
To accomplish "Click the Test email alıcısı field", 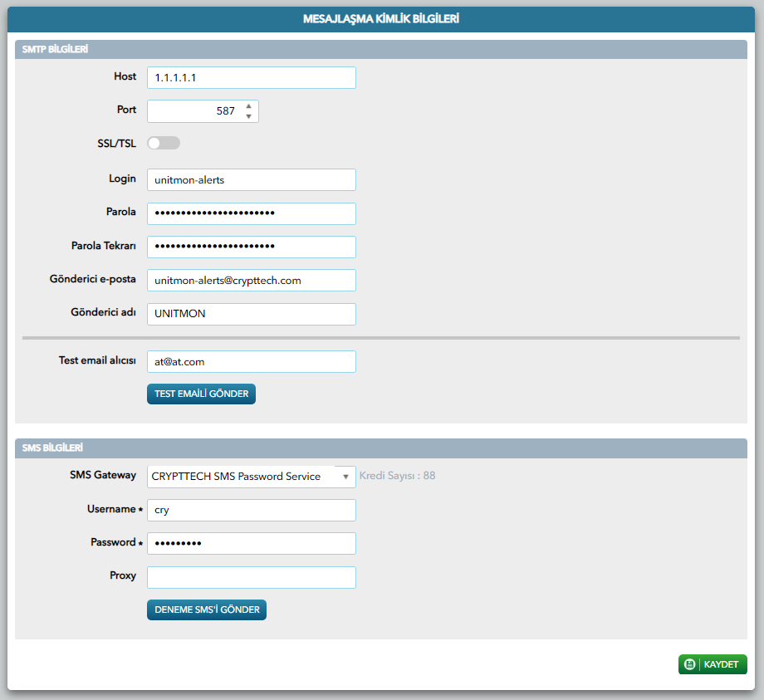I will tap(252, 361).
